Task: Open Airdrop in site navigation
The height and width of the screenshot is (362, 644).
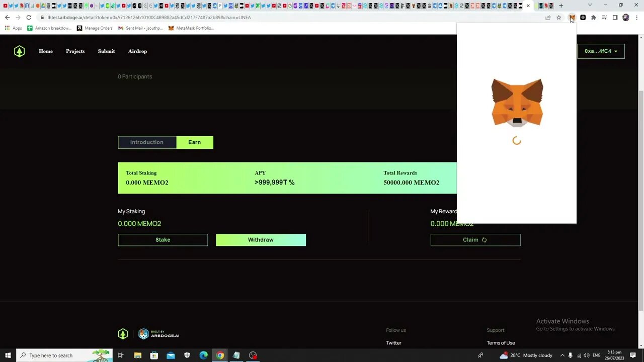Action: click(x=137, y=51)
